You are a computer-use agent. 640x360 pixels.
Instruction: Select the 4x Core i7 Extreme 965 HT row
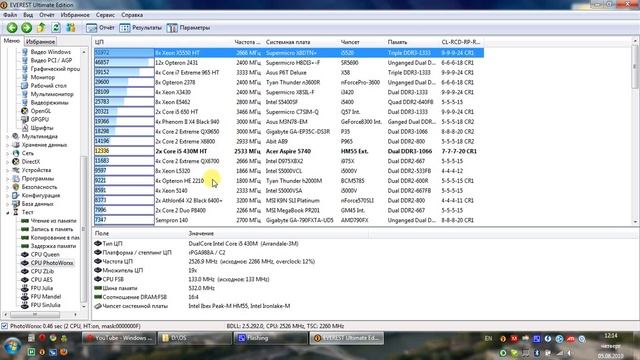click(289, 73)
